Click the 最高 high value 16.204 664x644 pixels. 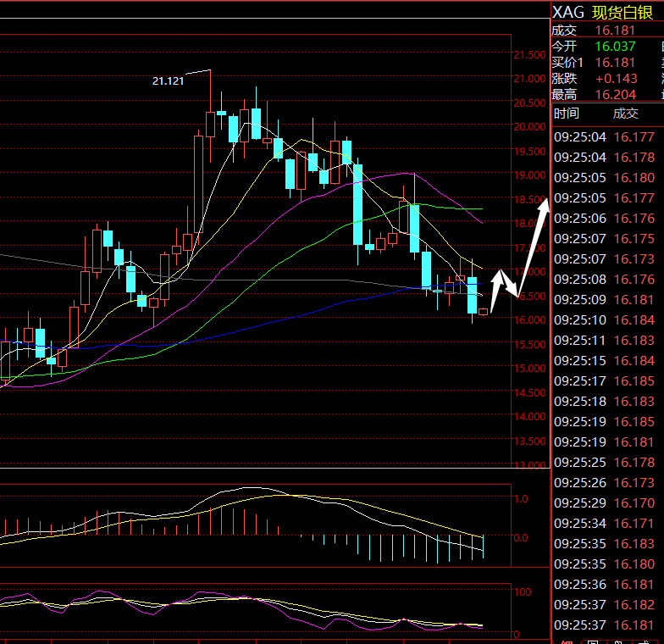click(x=614, y=95)
